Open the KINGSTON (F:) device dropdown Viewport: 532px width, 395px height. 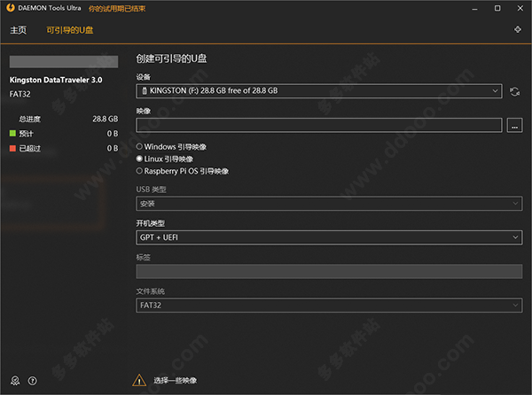tap(319, 91)
